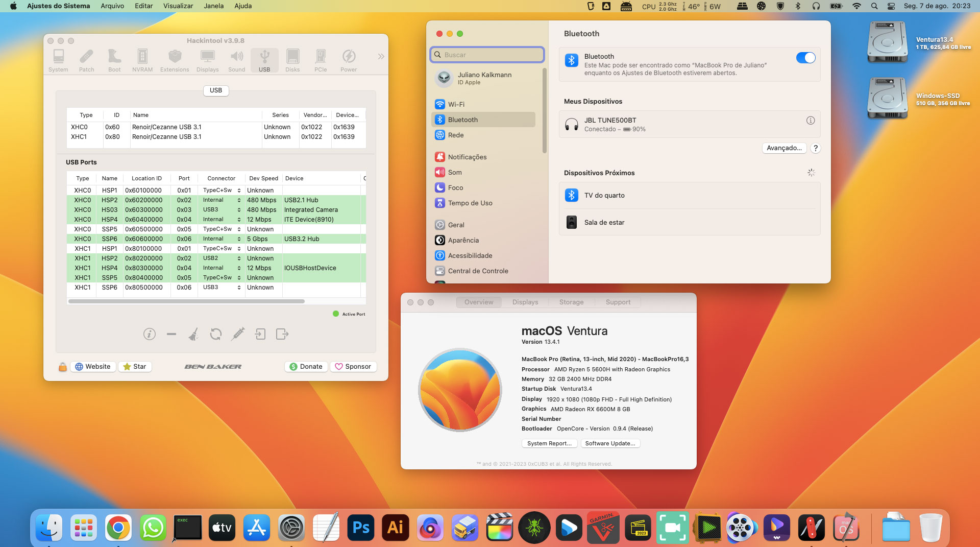Screen dimensions: 980x547
Task: Open the Power section in Hackintool
Action: 349,59
